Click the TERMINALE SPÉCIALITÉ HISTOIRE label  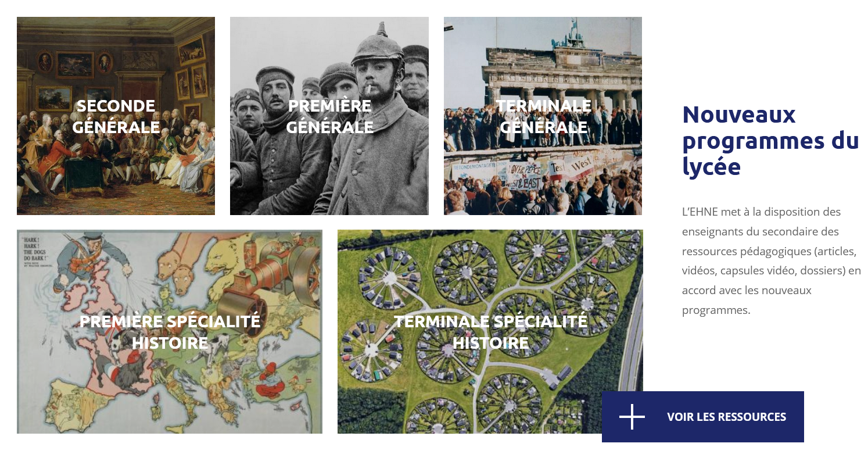pyautogui.click(x=490, y=332)
